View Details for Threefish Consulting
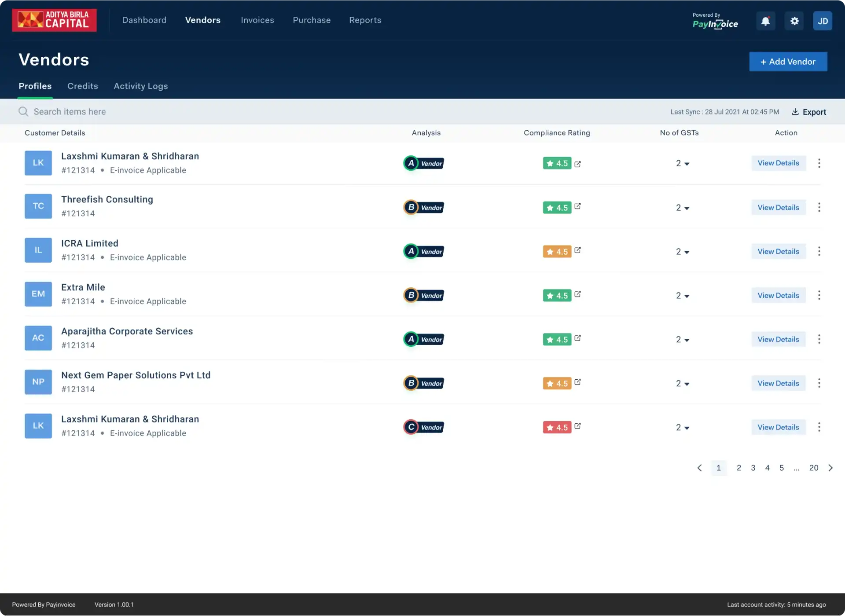Viewport: 845px width, 616px height. 779,207
